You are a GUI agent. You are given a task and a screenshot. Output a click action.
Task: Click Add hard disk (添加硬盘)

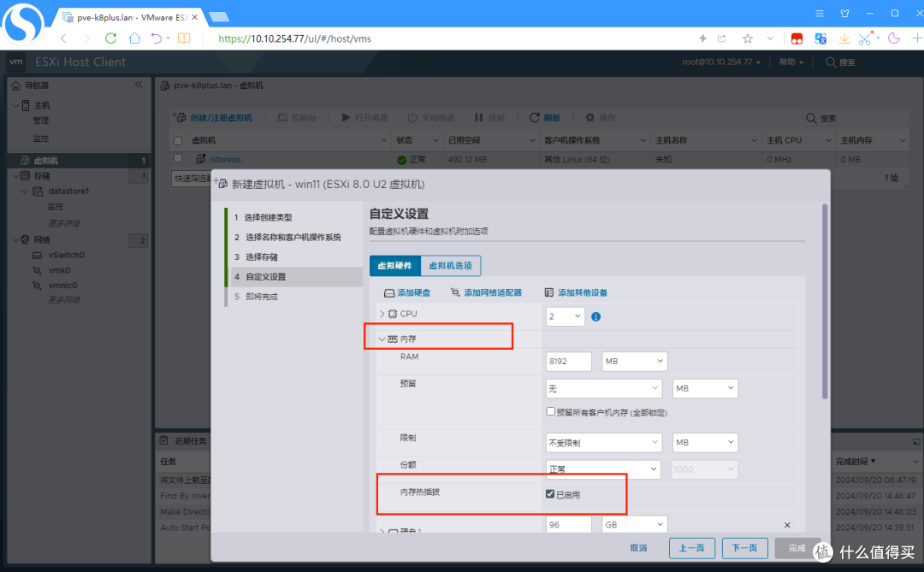pos(407,292)
